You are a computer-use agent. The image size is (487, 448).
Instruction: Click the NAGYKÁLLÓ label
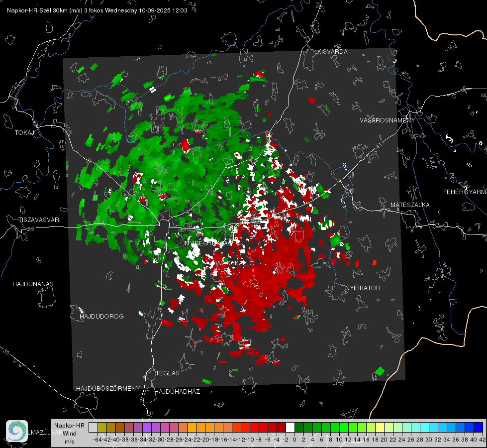[236, 263]
